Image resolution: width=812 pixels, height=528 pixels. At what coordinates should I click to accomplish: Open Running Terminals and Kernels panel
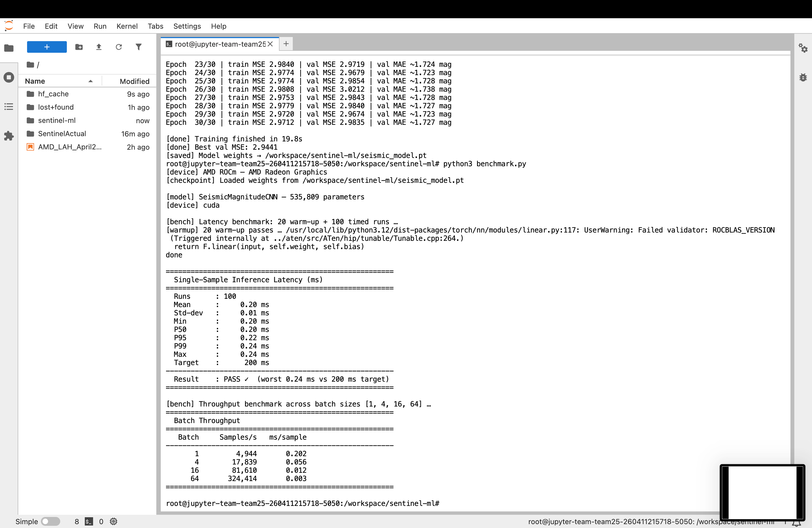tap(9, 77)
